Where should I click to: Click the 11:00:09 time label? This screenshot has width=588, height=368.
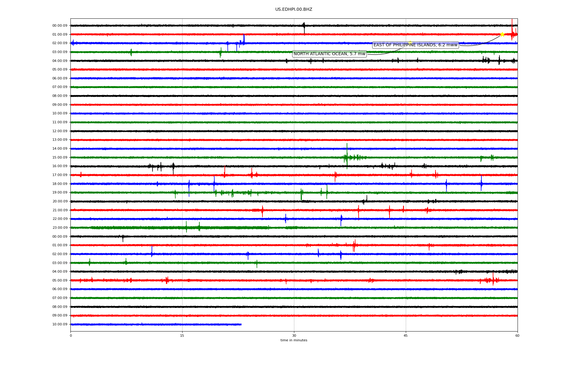60,122
